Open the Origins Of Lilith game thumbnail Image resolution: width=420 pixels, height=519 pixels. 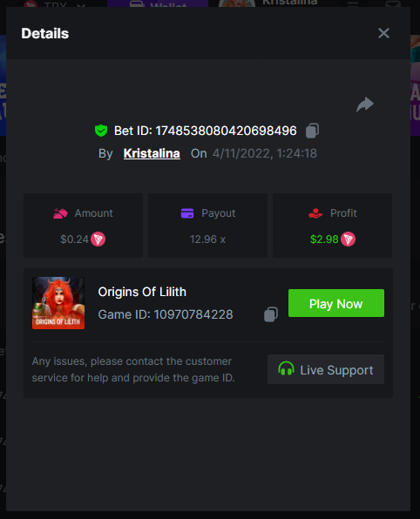click(58, 303)
